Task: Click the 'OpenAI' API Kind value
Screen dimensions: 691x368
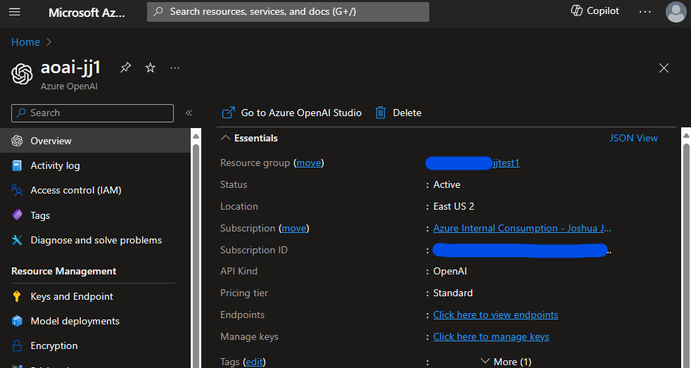Action: (x=450, y=271)
